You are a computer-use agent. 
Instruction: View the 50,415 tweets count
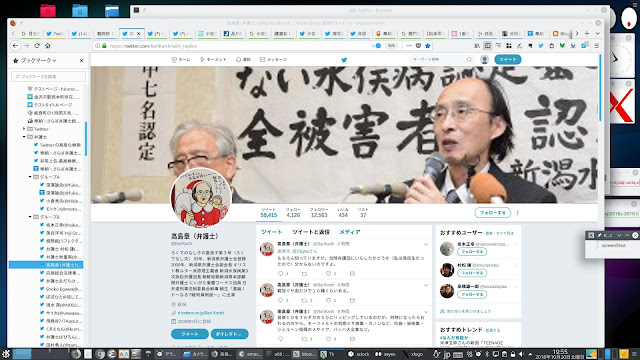click(x=269, y=213)
